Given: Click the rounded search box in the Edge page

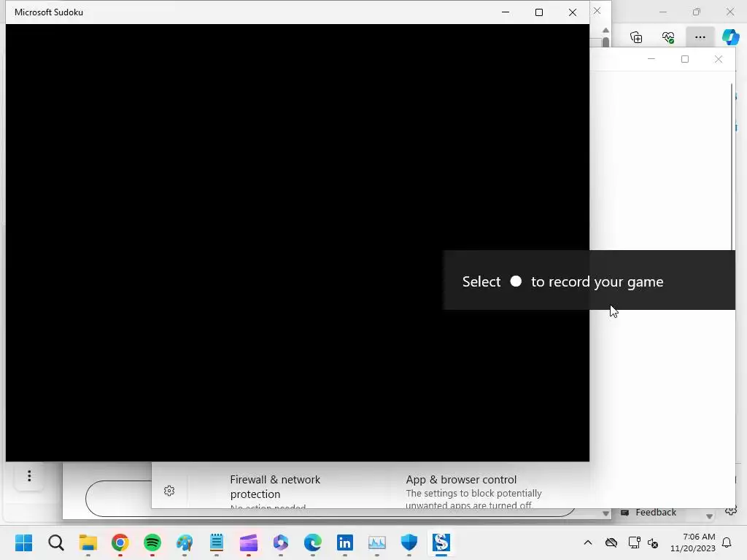Looking at the screenshot, I should click(330, 499).
